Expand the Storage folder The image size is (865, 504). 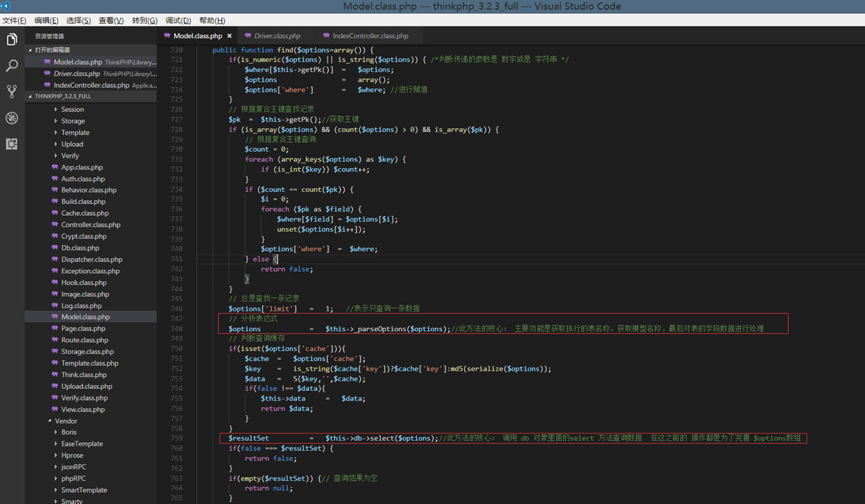[55, 121]
